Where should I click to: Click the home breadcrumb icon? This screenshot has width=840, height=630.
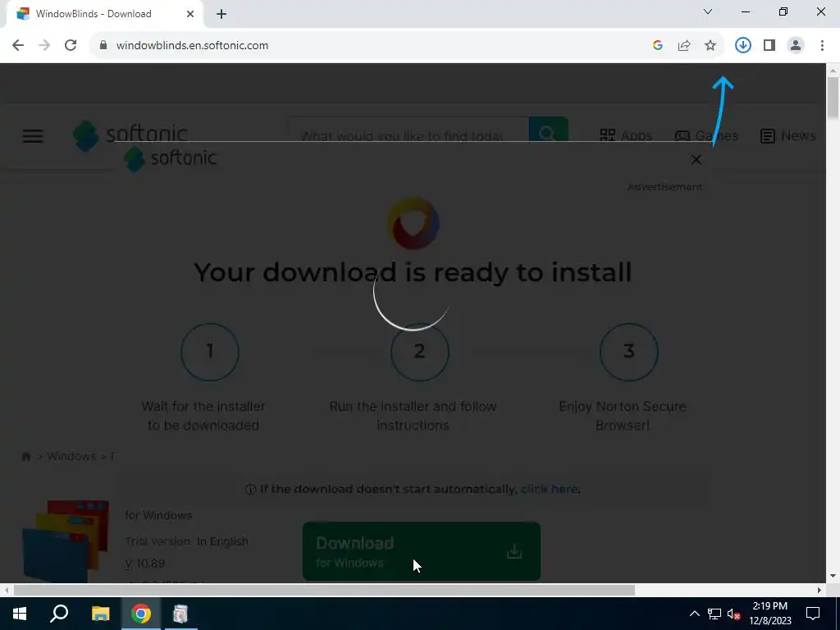[25, 456]
